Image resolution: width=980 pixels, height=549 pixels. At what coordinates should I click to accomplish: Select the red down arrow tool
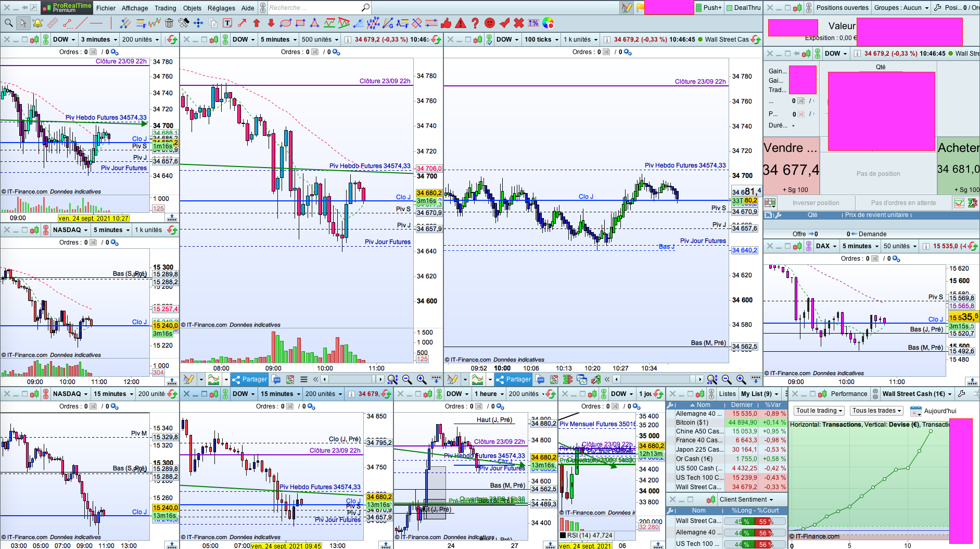click(271, 23)
